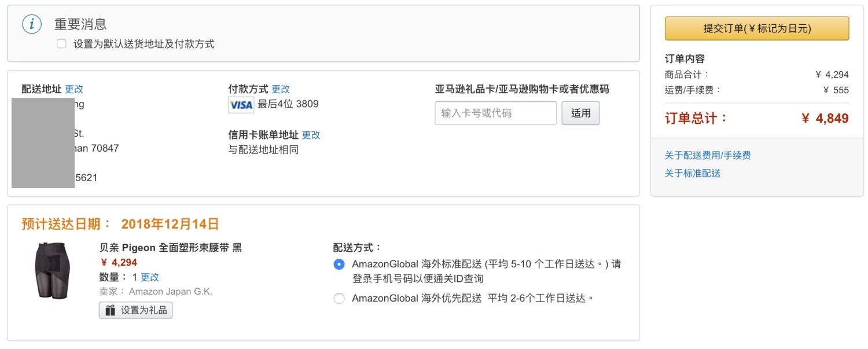Open the Pigeon shapewear product thumbnail
The width and height of the screenshot is (868, 349).
(x=53, y=270)
